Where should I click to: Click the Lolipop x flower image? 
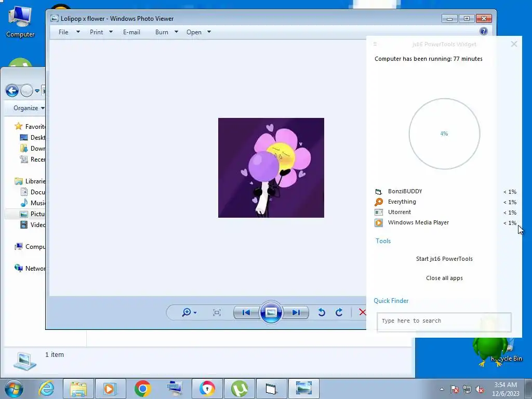[x=271, y=168]
